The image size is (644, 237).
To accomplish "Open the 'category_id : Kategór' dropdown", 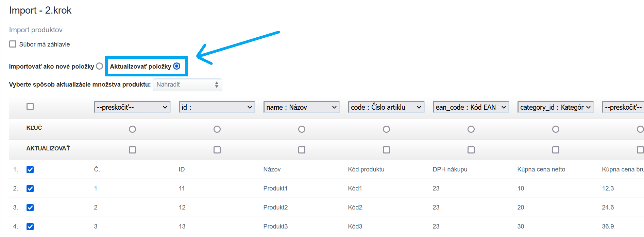I will (556, 107).
